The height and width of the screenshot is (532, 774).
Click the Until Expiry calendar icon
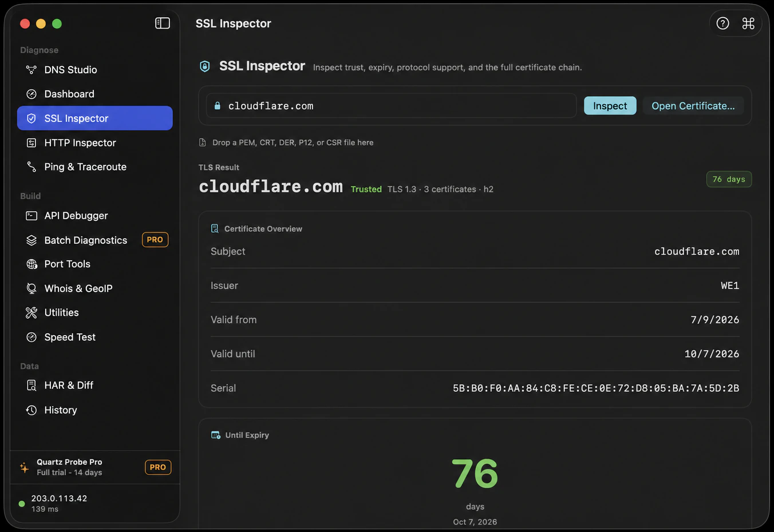[x=216, y=435]
